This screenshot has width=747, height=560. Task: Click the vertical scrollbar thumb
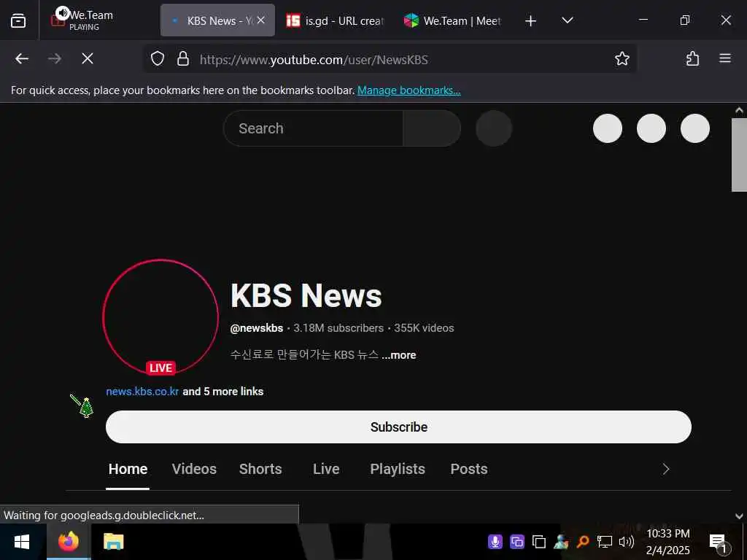tap(739, 155)
